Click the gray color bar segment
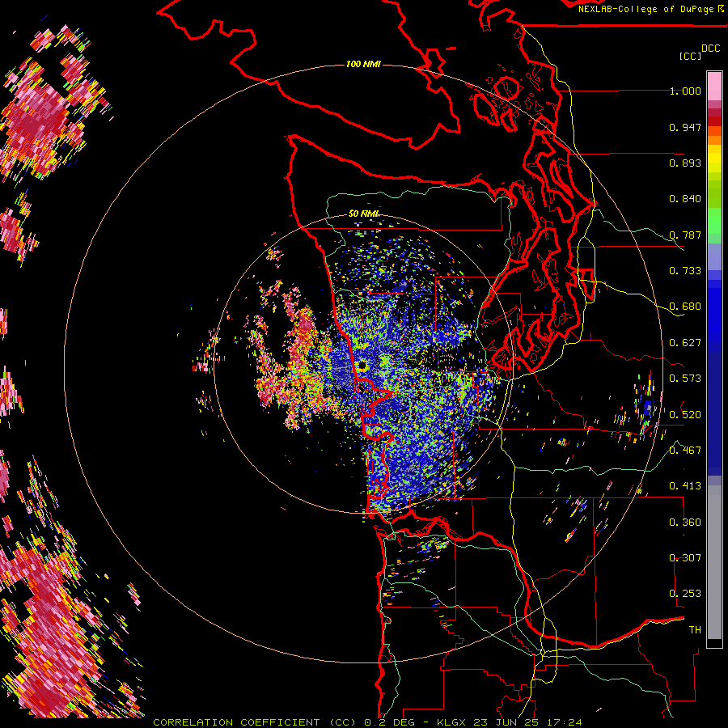728x728 pixels. tap(714, 562)
